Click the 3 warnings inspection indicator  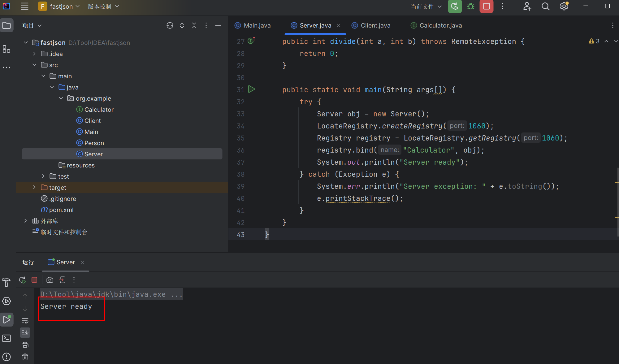[594, 41]
